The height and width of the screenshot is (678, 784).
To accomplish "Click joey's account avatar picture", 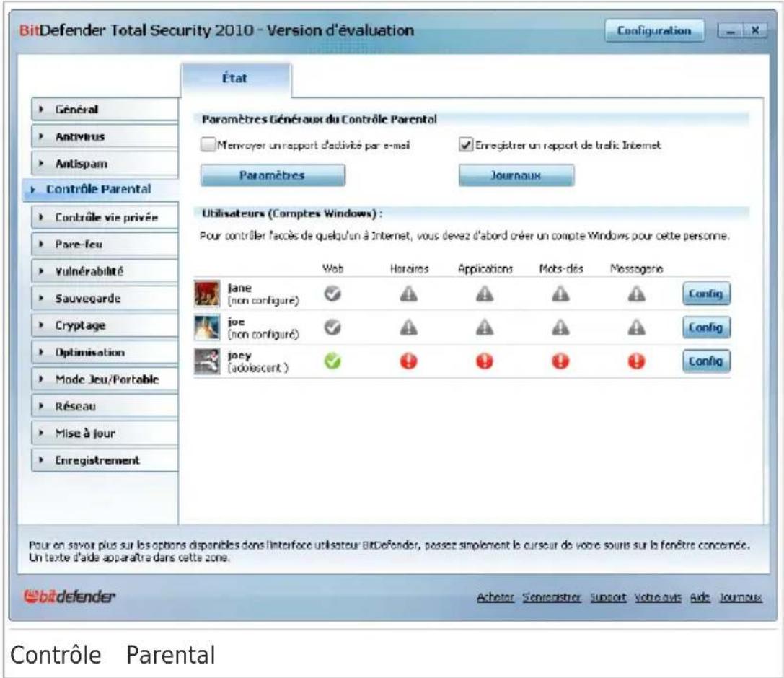I will tap(207, 361).
